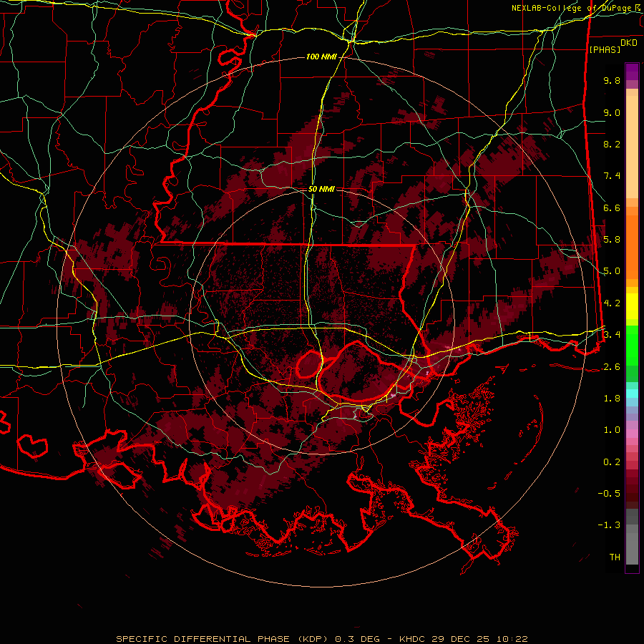Click the 100 NMI range ring label
Image resolution: width=644 pixels, height=644 pixels.
point(321,57)
